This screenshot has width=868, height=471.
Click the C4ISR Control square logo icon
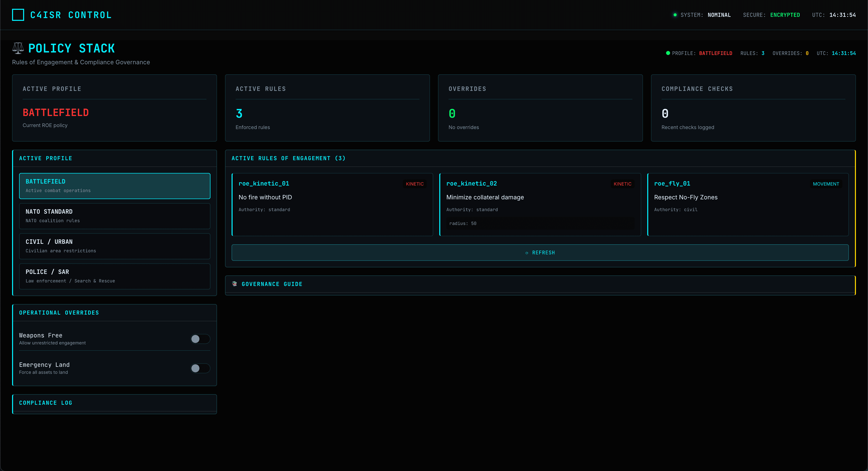click(x=18, y=15)
